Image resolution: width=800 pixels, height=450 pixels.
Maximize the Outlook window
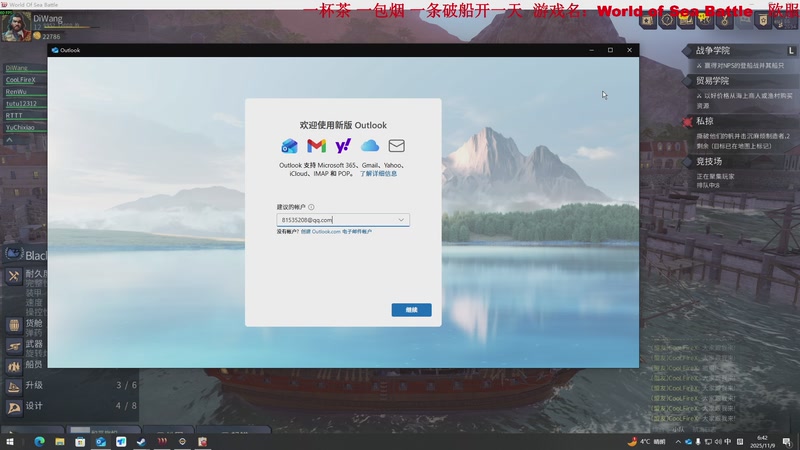coord(610,50)
